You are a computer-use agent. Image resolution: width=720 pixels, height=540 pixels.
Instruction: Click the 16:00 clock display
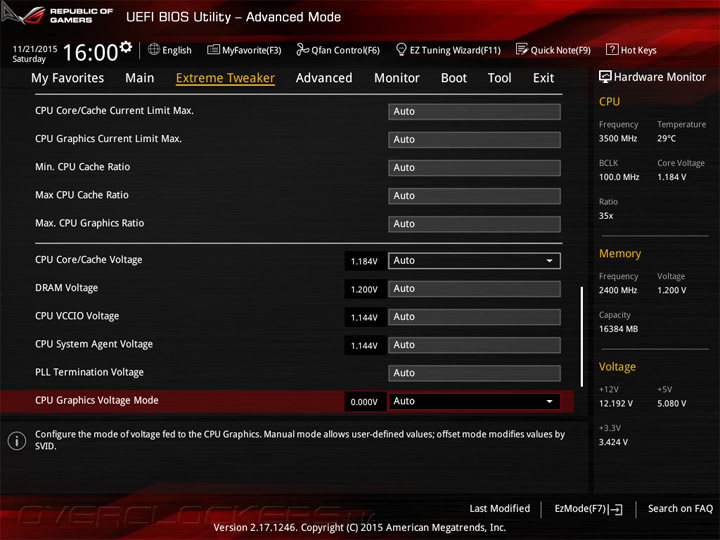coord(90,52)
